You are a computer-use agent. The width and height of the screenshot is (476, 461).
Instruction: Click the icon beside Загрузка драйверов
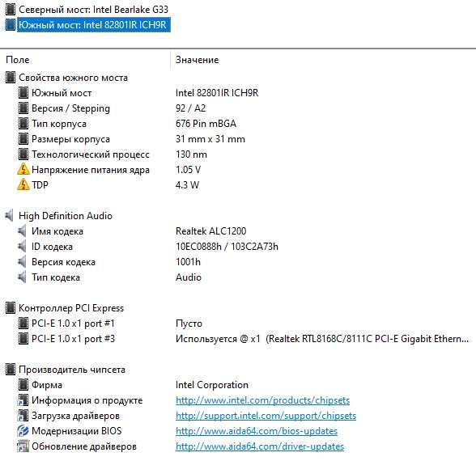[23, 416]
